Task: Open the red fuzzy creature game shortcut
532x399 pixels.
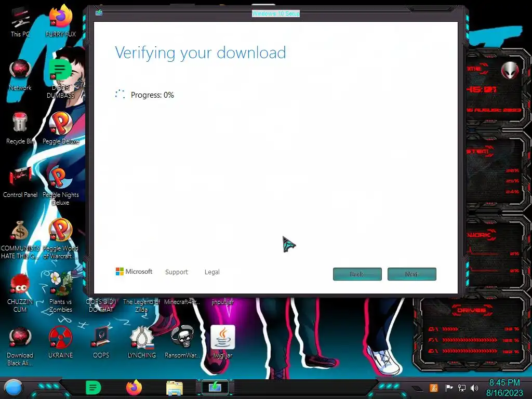Action: click(x=20, y=294)
